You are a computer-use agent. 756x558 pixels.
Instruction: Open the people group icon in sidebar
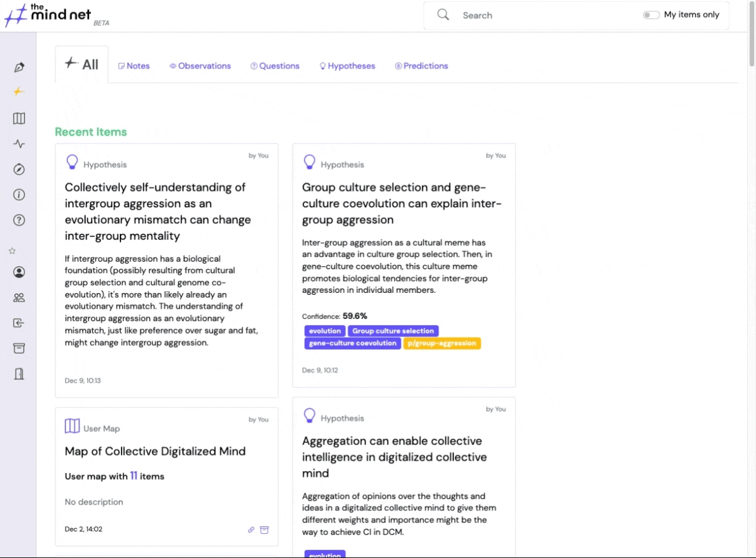click(19, 298)
